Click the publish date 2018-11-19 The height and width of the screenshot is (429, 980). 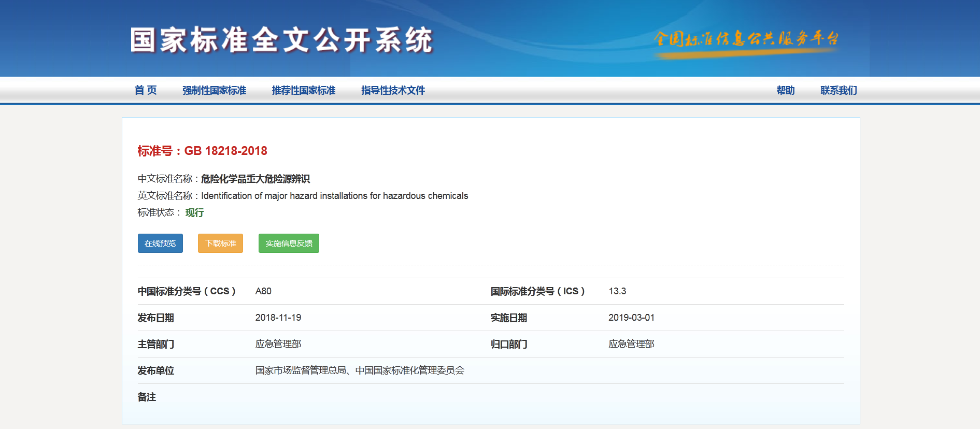tap(278, 318)
